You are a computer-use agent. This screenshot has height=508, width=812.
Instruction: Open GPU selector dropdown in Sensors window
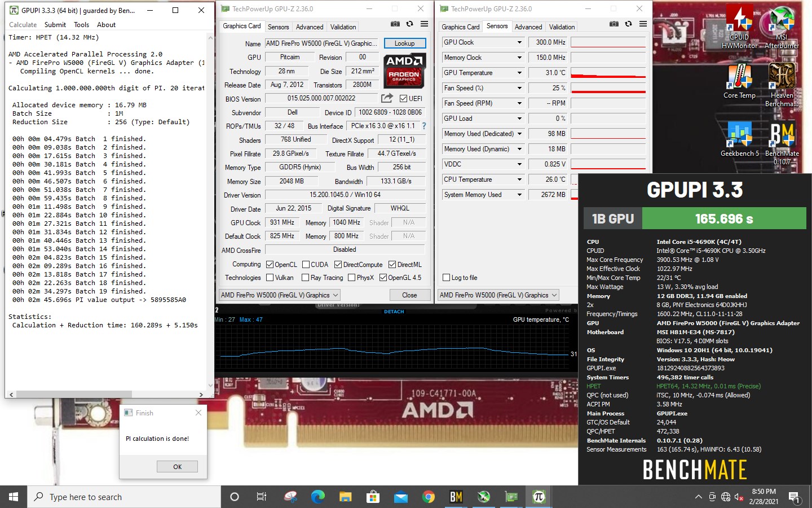(498, 295)
